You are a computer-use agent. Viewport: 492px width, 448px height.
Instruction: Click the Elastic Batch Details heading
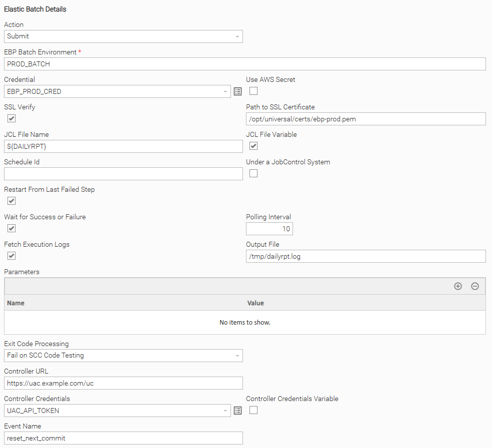35,9
